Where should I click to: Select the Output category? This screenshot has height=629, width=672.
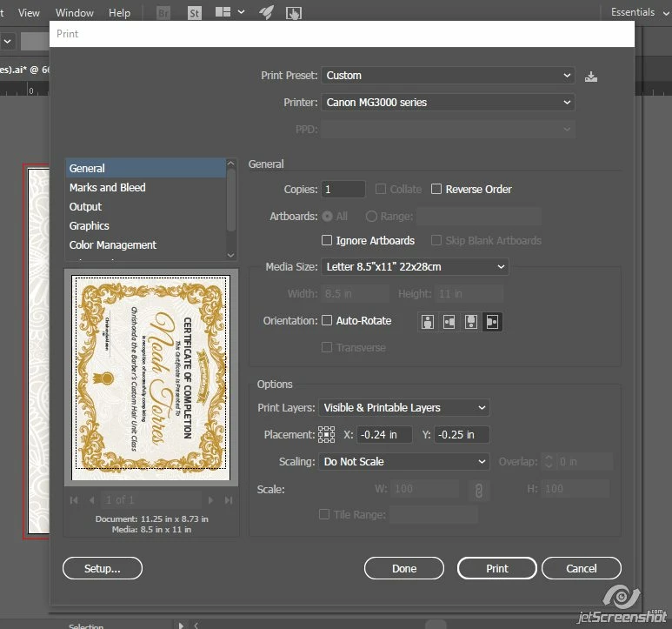(x=146, y=207)
